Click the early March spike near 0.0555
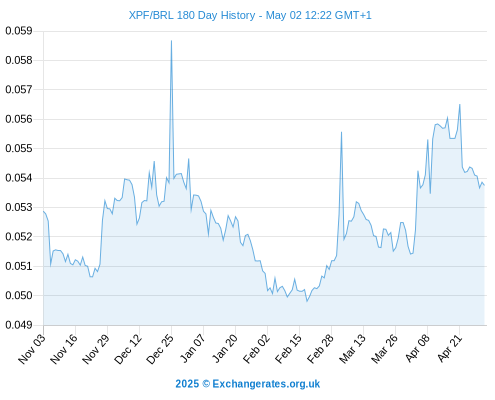The width and height of the screenshot is (495, 400). coord(341,133)
